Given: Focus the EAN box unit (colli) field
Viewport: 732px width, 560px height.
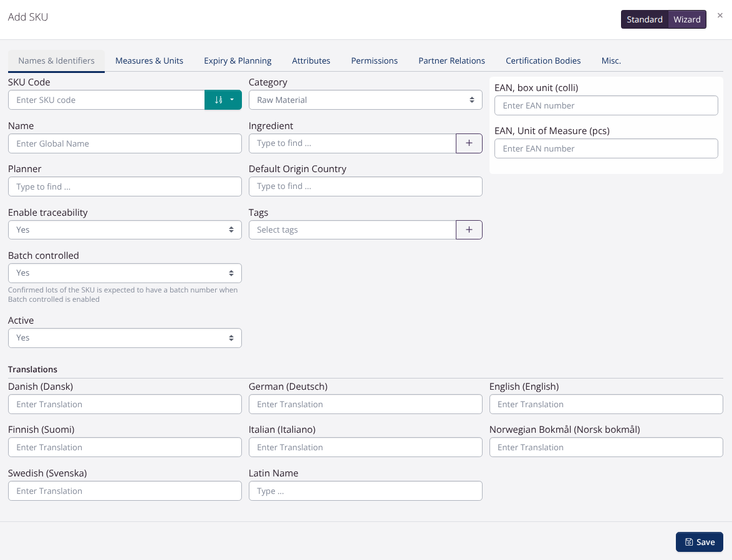Looking at the screenshot, I should tap(605, 105).
